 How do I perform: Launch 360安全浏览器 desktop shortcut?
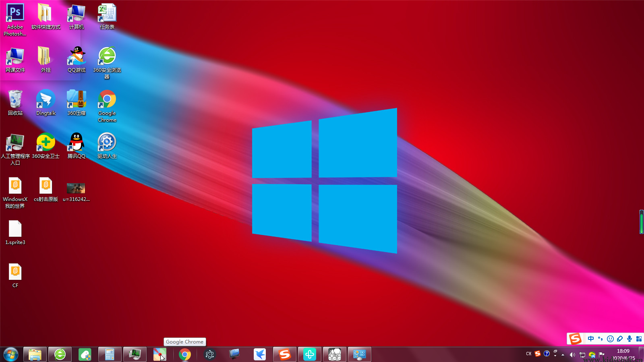[x=107, y=63]
